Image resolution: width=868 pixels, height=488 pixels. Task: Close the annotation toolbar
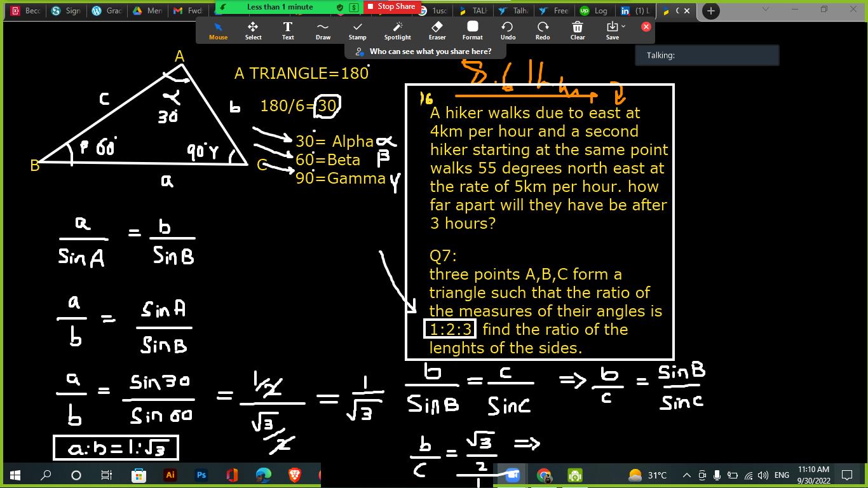tap(646, 27)
